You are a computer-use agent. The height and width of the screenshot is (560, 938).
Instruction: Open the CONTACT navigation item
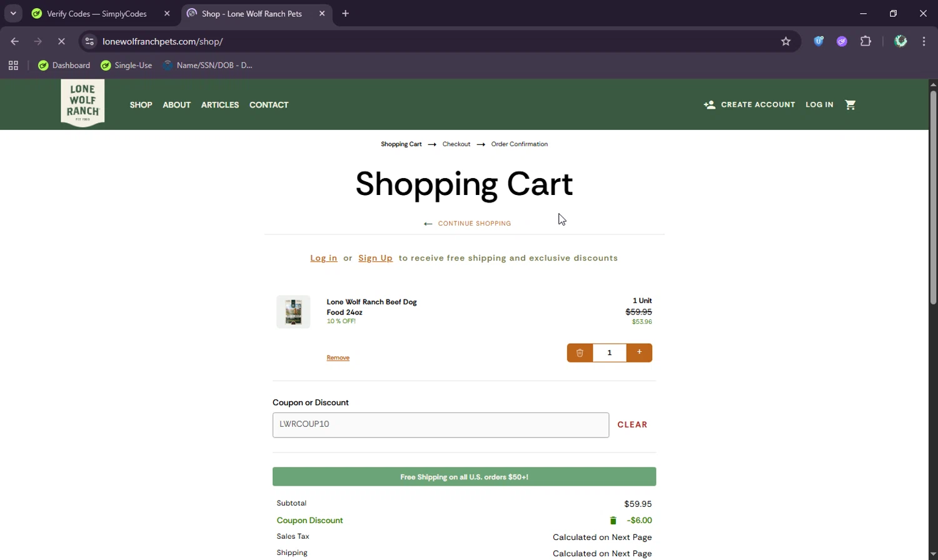click(x=269, y=104)
